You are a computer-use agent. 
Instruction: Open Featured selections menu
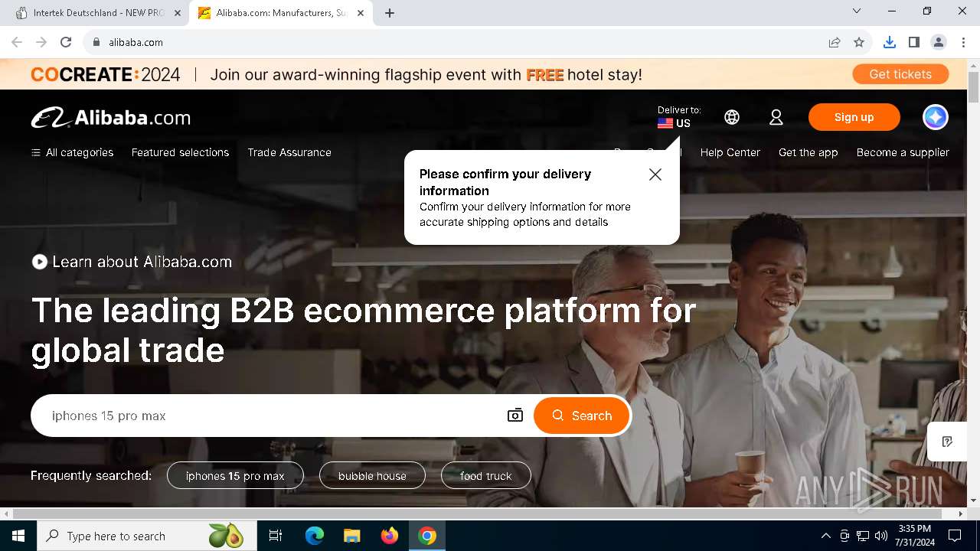tap(180, 152)
